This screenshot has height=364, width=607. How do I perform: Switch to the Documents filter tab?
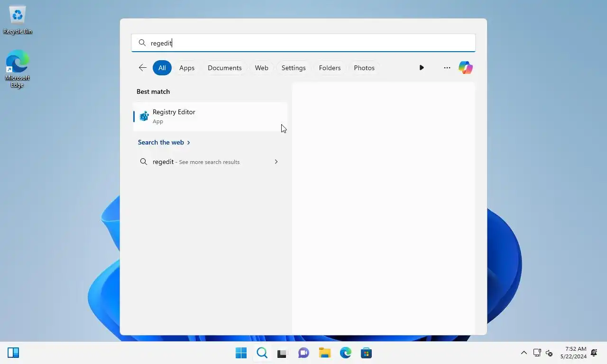(x=225, y=68)
